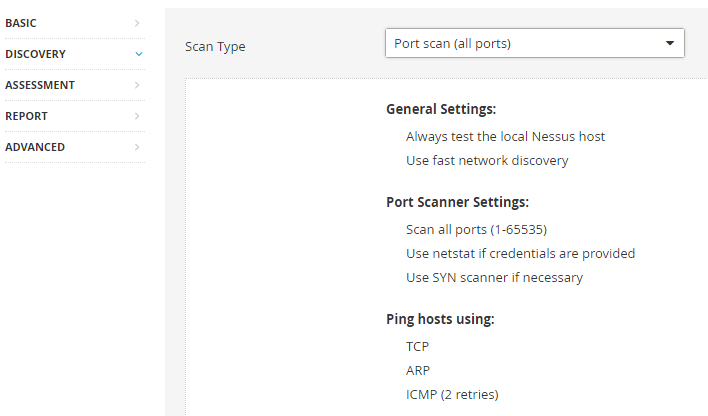Open the BASIC settings section
This screenshot has height=416, width=708.
(x=21, y=22)
